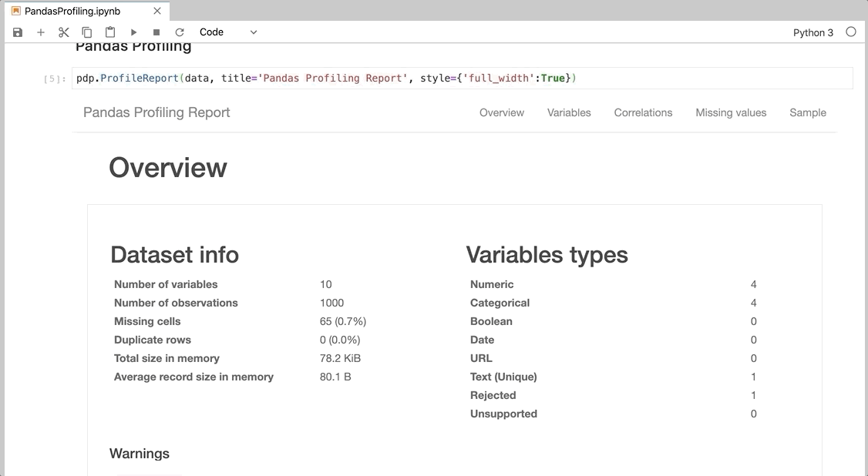Viewport: 868px width, 476px height.
Task: Click the Variables types heading
Action: (x=547, y=254)
